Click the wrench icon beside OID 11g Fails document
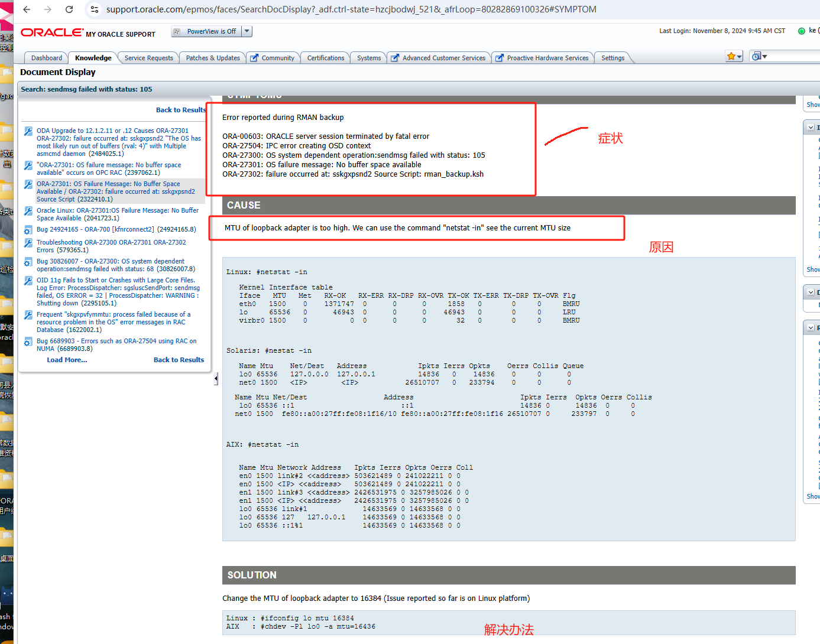 point(28,281)
